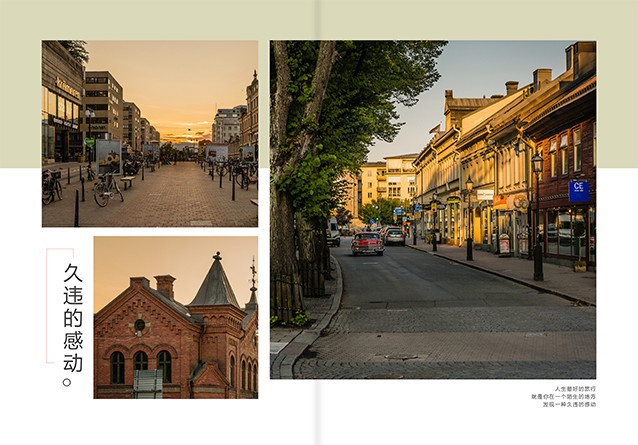Click the black street lamp near CE sign
Viewport: 638px width, 445px height.
pos(538,215)
